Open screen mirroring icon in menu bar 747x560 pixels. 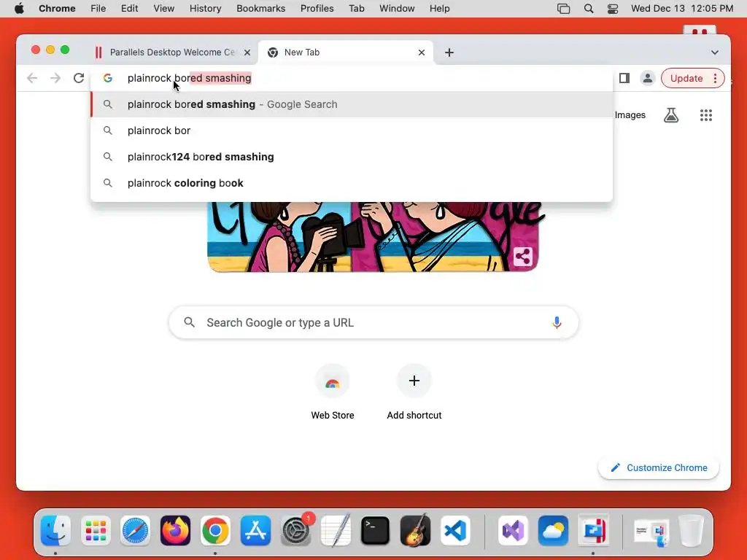pyautogui.click(x=564, y=9)
